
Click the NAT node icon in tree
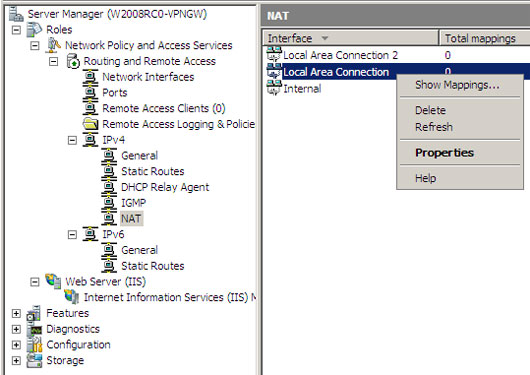[x=109, y=218]
